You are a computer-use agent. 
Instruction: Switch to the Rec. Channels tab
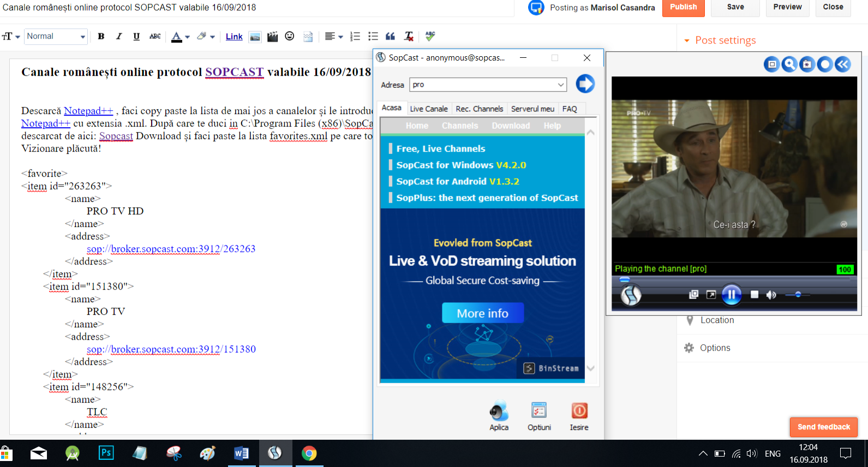pyautogui.click(x=480, y=109)
